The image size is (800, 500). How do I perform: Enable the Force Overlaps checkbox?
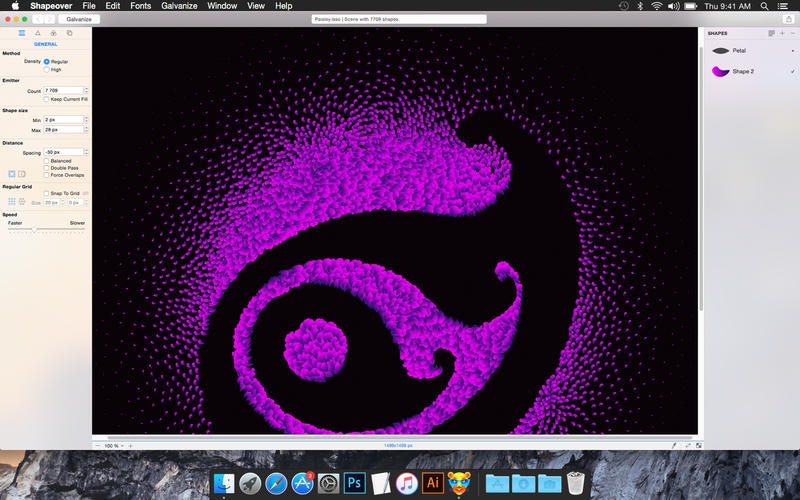[x=46, y=175]
